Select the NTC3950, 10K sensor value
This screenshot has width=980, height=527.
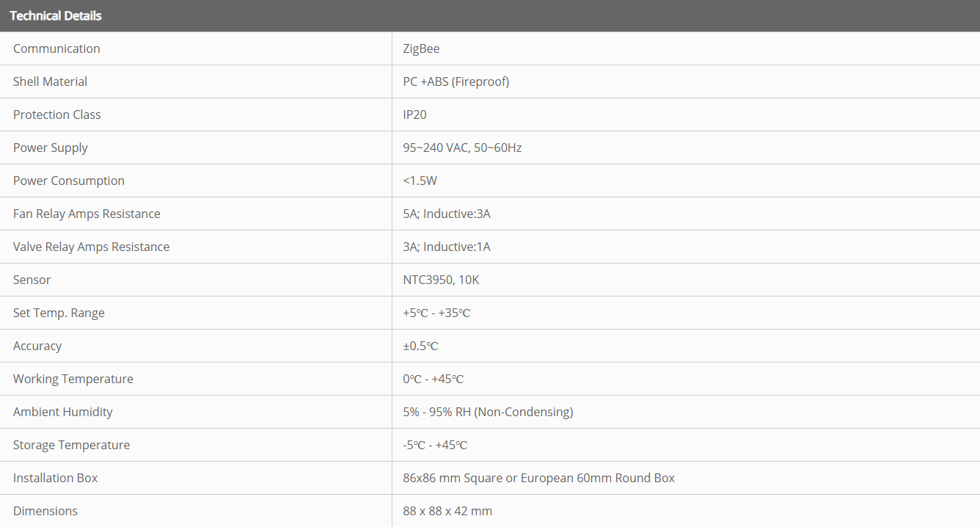(441, 280)
